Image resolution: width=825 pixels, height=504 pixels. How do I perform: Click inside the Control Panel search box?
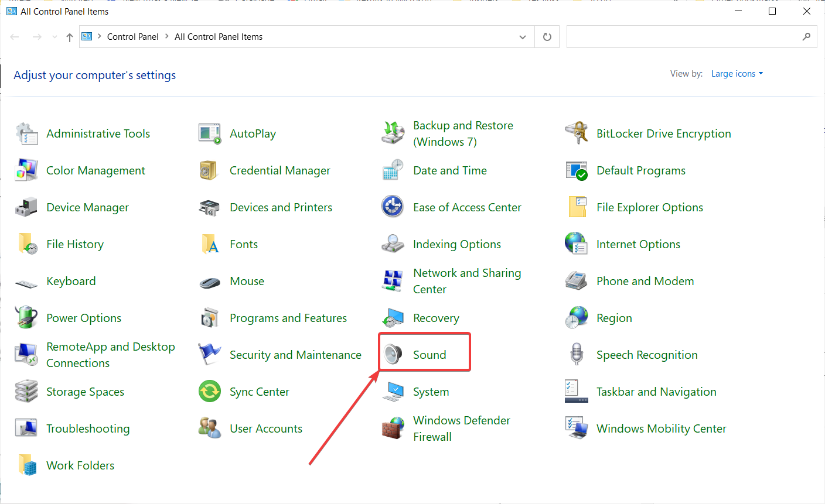[x=683, y=37]
